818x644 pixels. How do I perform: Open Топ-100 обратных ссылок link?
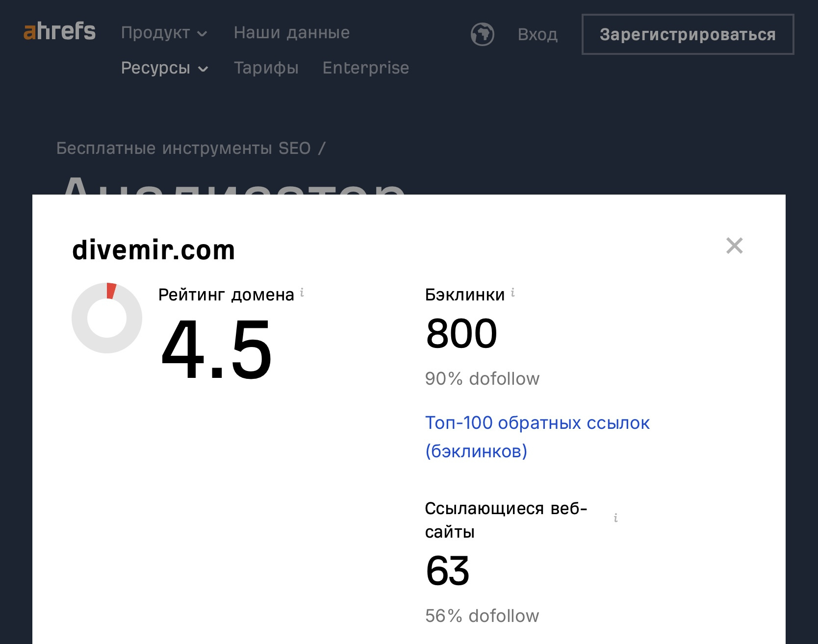coord(537,437)
